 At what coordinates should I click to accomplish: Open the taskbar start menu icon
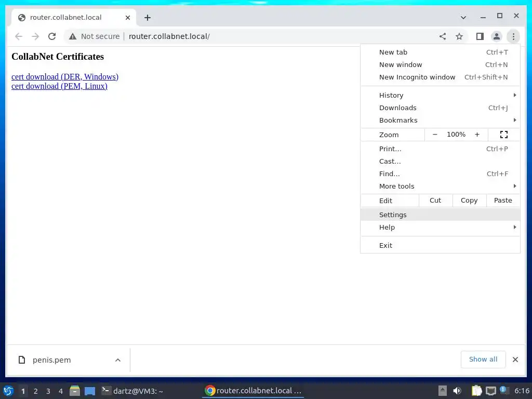point(8,391)
